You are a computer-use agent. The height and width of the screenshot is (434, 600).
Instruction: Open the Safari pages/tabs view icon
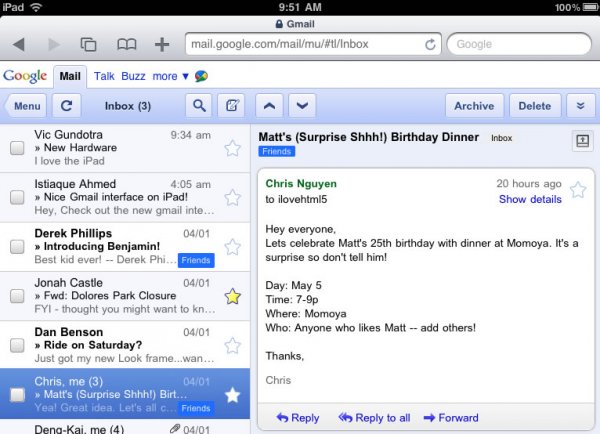(88, 44)
